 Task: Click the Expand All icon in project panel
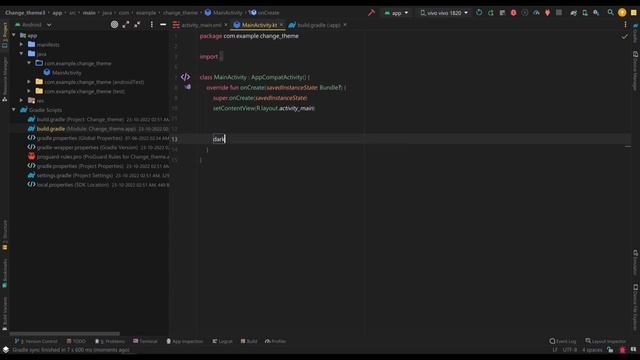126,24
